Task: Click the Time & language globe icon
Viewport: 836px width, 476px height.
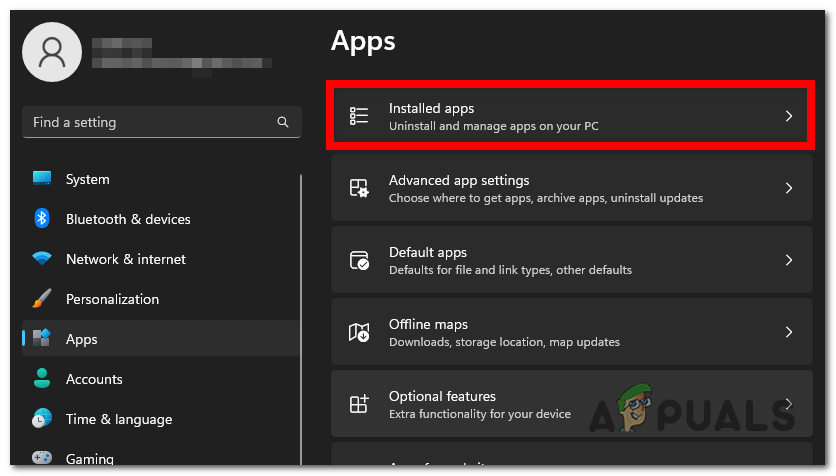Action: click(x=42, y=418)
